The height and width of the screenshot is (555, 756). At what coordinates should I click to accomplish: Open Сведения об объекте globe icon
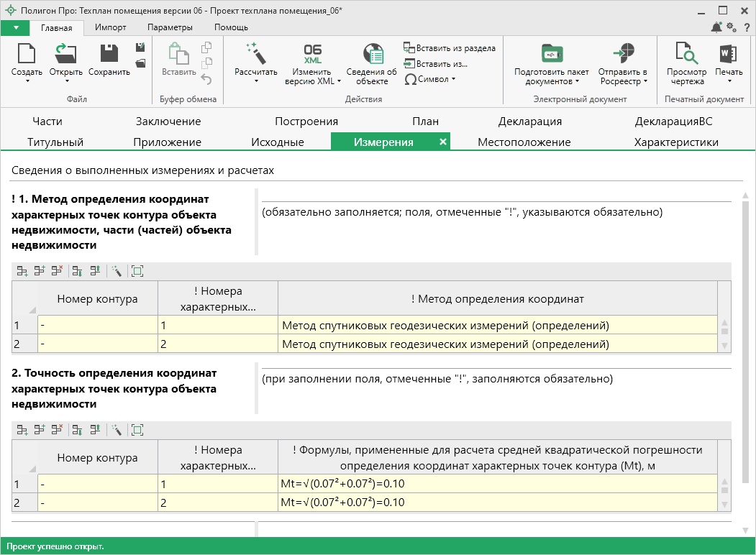372,55
